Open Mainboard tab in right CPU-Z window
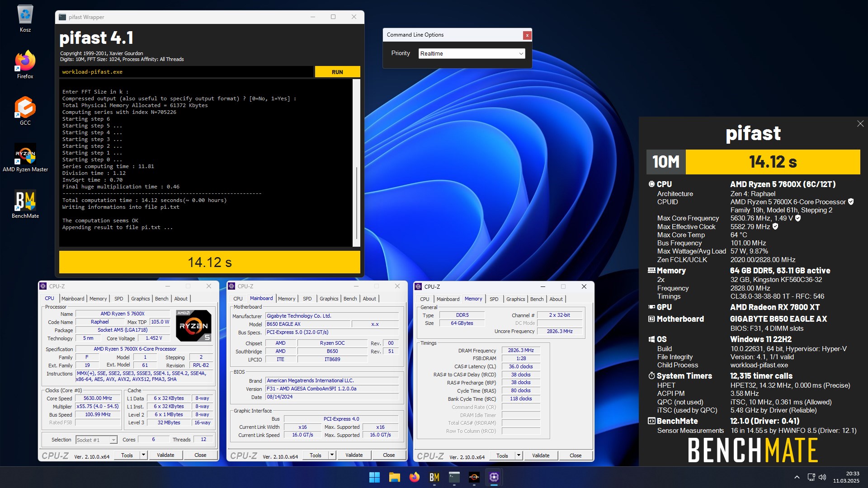Viewport: 868px width, 488px height. tap(448, 299)
